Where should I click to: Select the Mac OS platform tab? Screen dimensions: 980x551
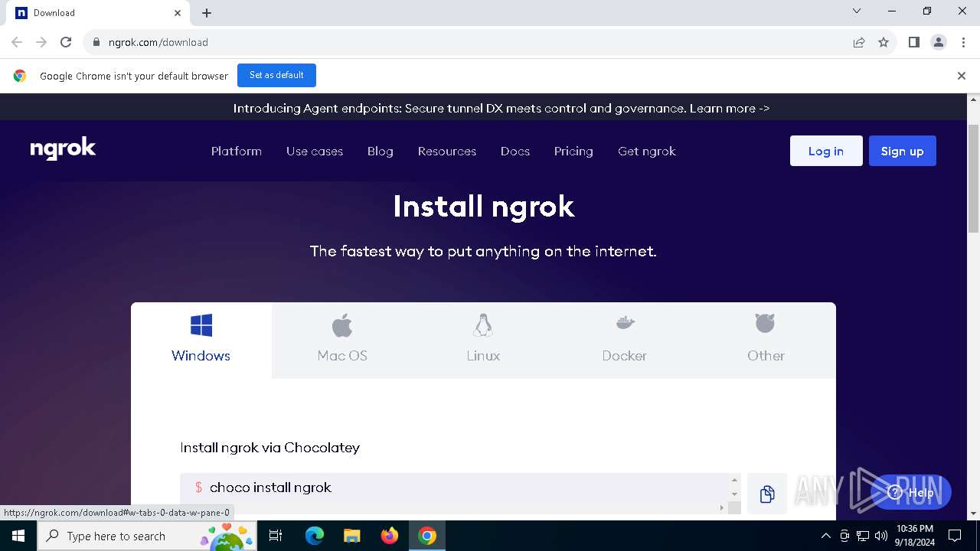342,340
